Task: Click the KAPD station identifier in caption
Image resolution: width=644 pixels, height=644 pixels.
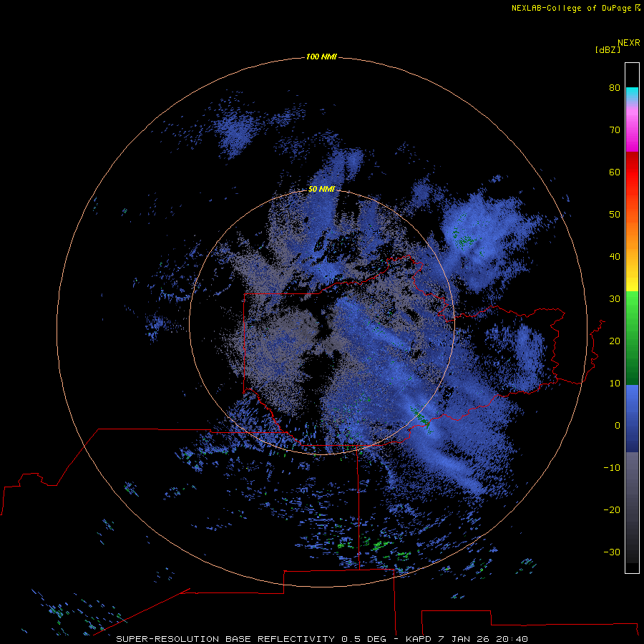Action: click(x=419, y=639)
